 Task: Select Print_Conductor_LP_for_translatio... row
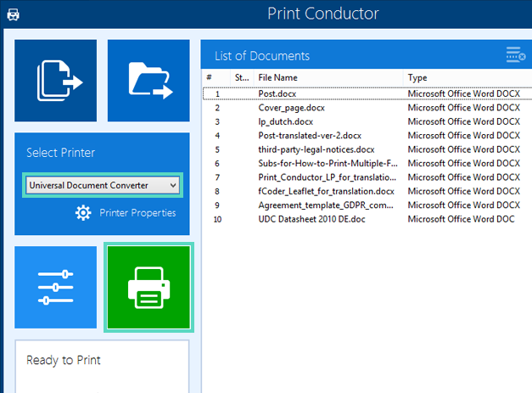pos(367,177)
